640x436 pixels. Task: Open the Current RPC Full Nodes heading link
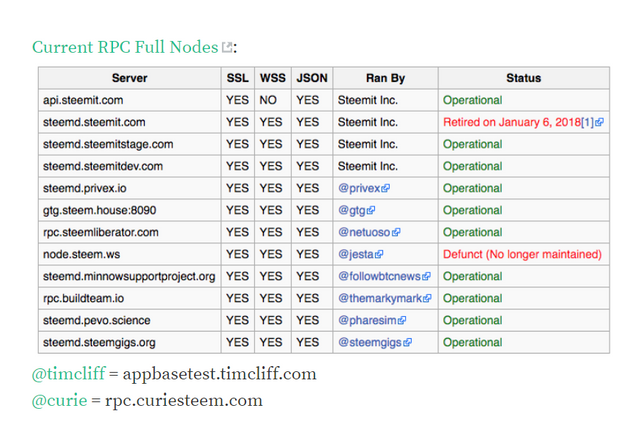125,47
